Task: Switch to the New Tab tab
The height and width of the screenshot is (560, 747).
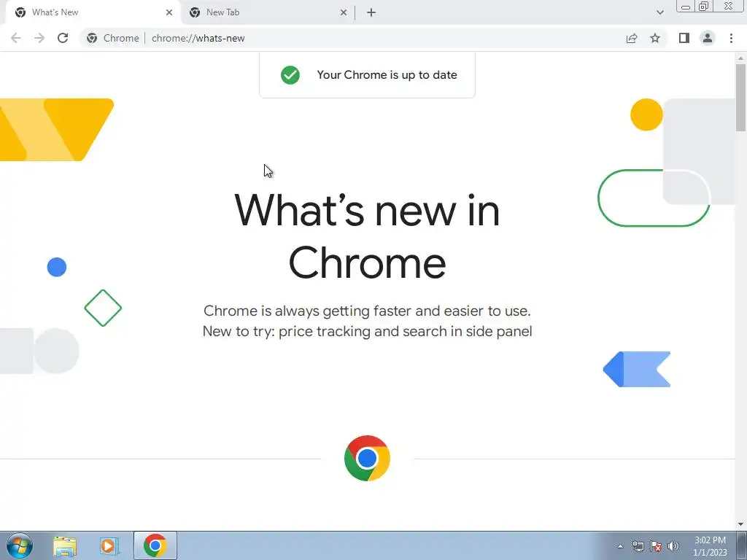Action: (266, 12)
